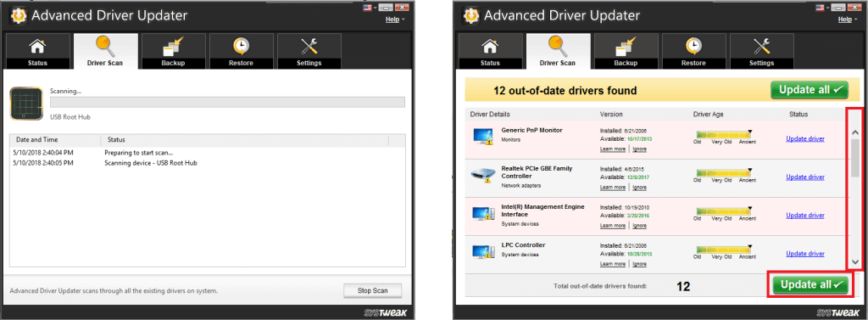Update driver for Realtek PCIe GBE Controller
This screenshot has height=320, width=868.
805,177
